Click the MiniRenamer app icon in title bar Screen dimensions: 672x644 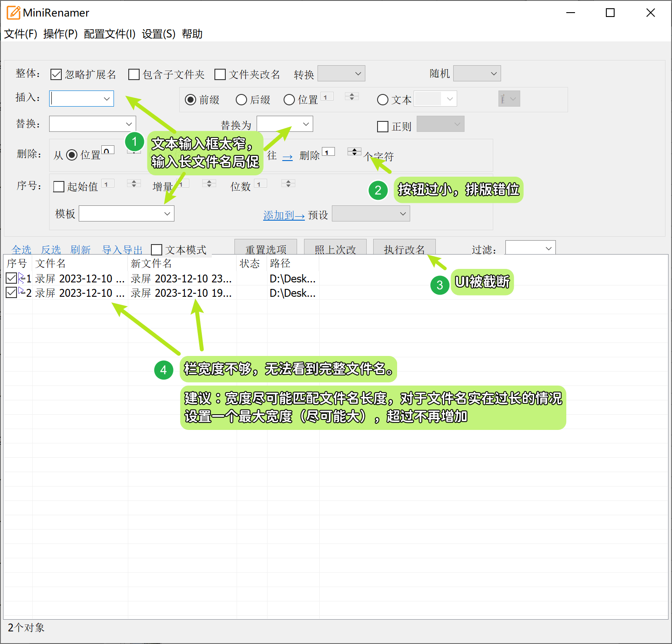(x=13, y=13)
